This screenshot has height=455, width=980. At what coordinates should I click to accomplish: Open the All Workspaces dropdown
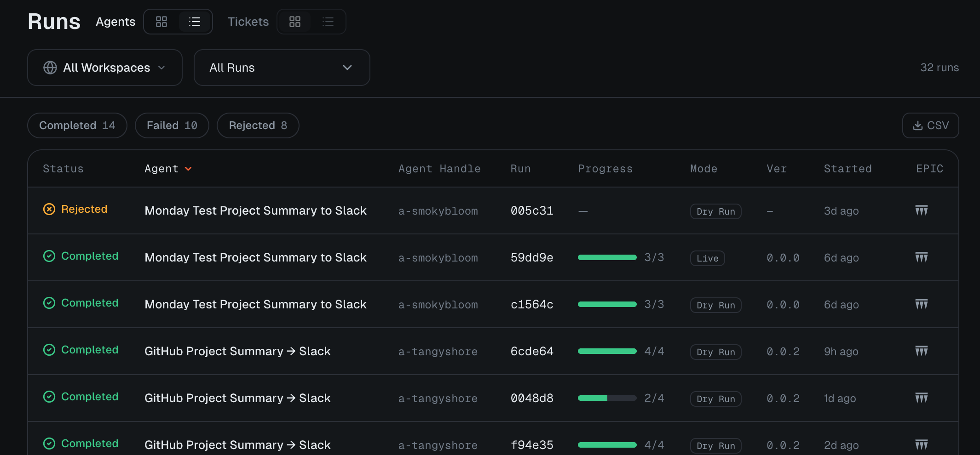coord(105,68)
